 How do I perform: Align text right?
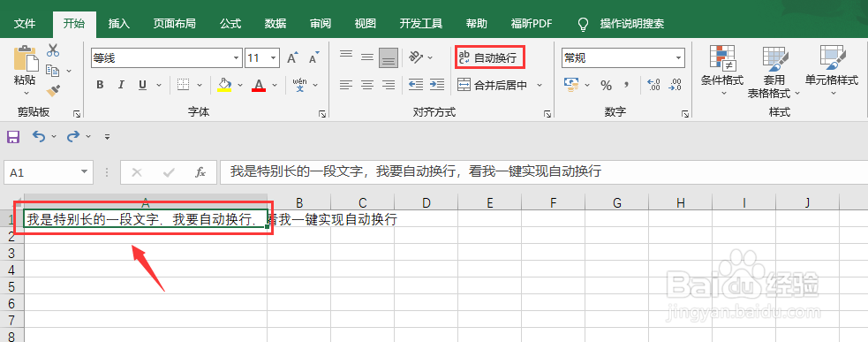[389, 85]
